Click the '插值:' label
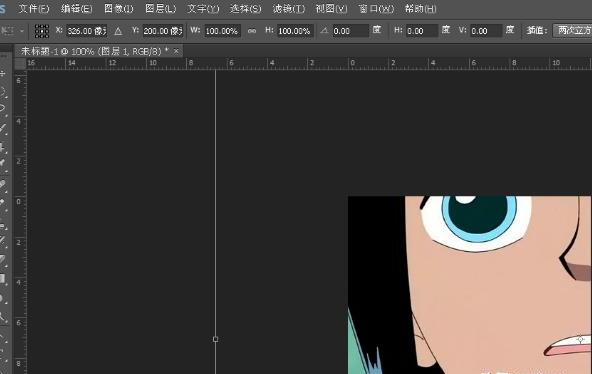Screen dimensions: 592x374 point(537,31)
